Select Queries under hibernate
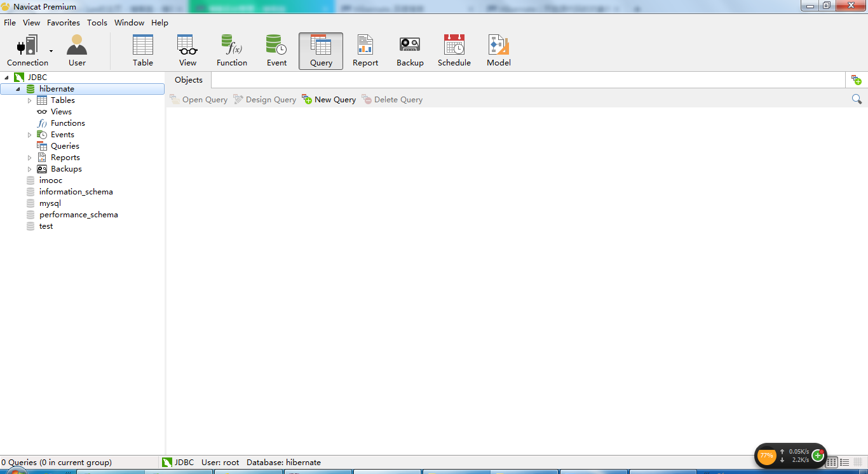The image size is (868, 474). coord(65,146)
